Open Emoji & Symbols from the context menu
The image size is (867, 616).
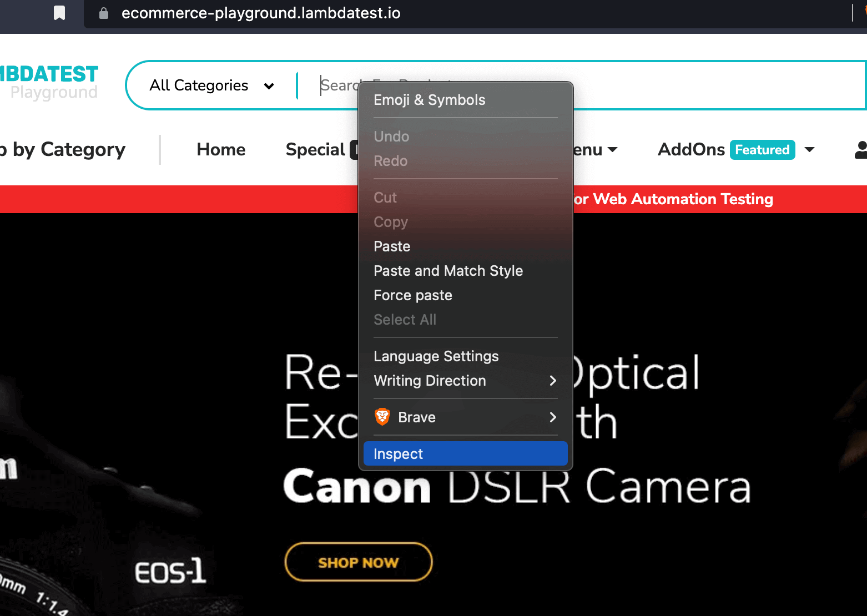pyautogui.click(x=430, y=100)
